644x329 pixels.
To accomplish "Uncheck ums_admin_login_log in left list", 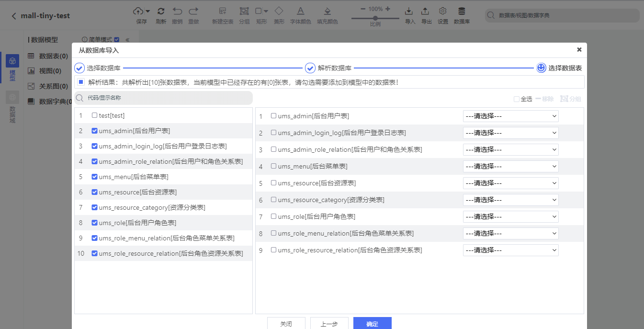I will point(94,146).
